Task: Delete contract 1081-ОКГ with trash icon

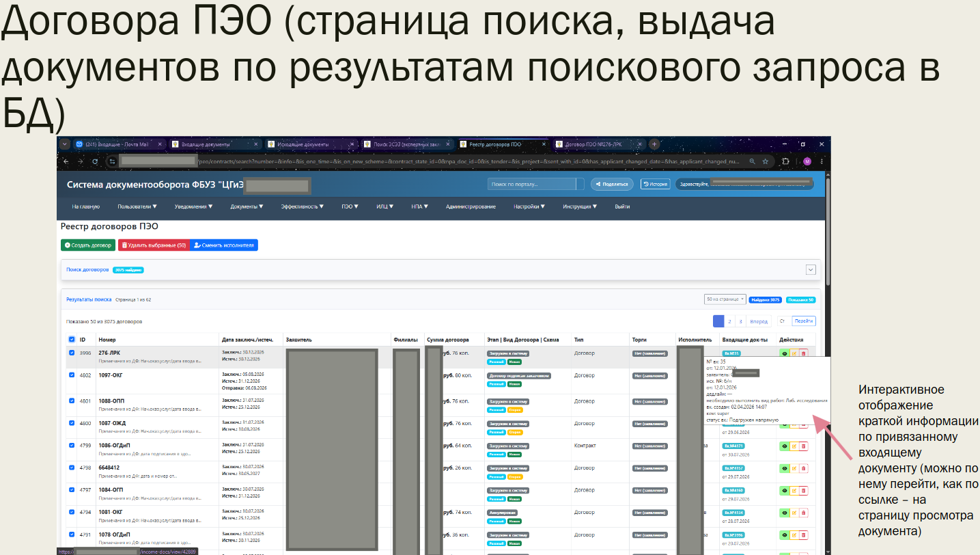Action: pyautogui.click(x=803, y=512)
